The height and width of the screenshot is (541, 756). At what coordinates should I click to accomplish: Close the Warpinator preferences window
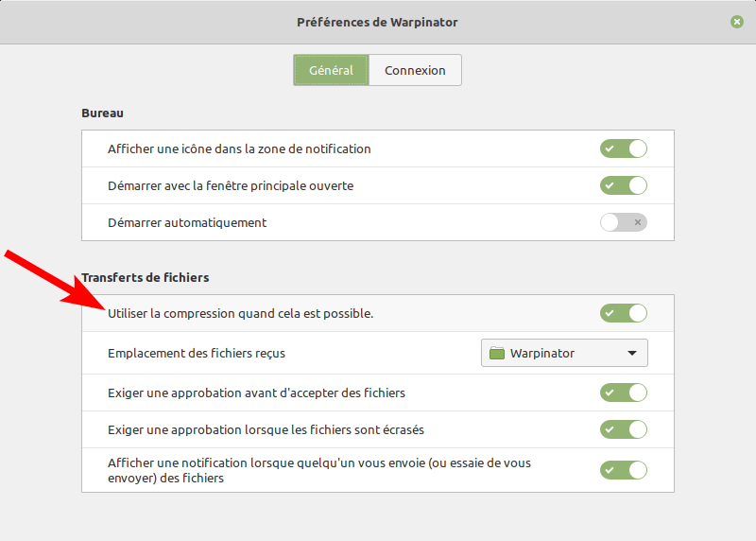[737, 22]
